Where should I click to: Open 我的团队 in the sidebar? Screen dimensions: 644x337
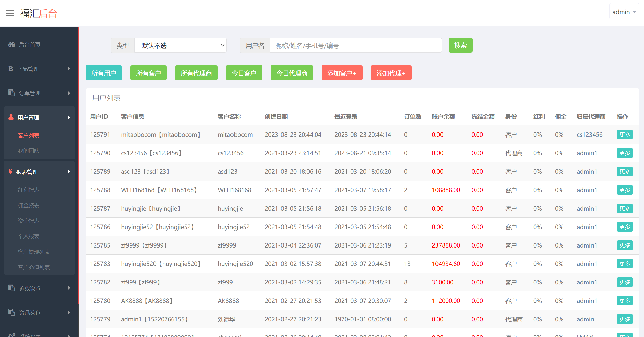pos(29,151)
